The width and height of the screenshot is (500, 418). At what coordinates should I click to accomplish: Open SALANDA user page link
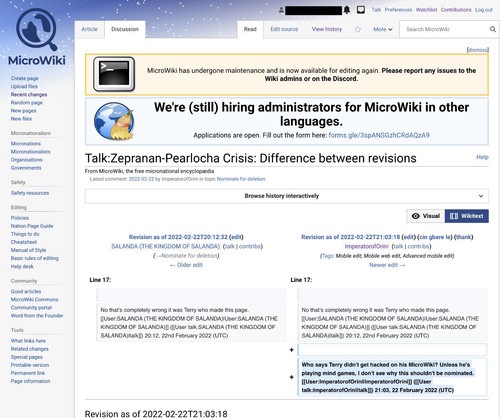coord(165,246)
